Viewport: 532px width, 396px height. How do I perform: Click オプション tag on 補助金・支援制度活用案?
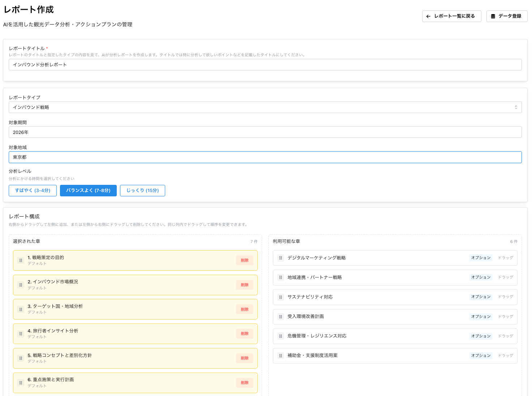click(481, 356)
